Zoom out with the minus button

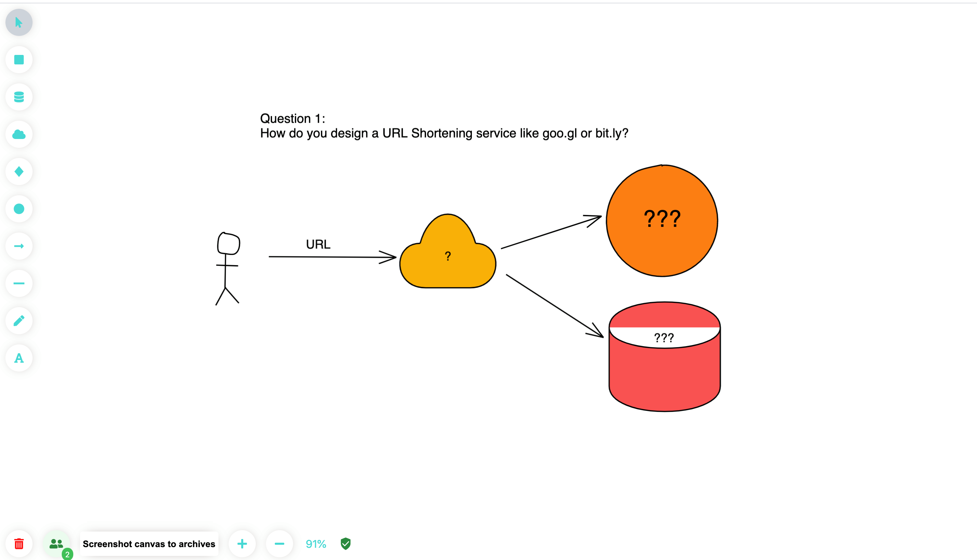tap(280, 544)
